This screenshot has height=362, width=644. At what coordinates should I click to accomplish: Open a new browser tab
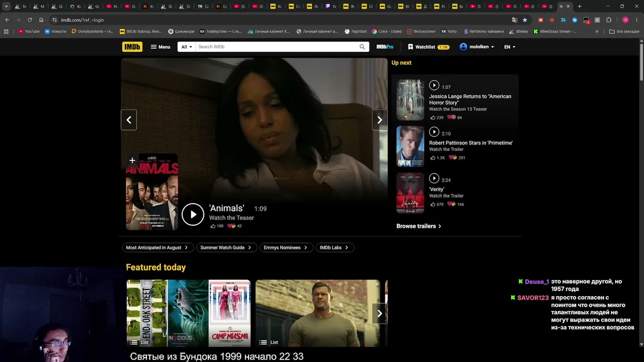pos(580,7)
